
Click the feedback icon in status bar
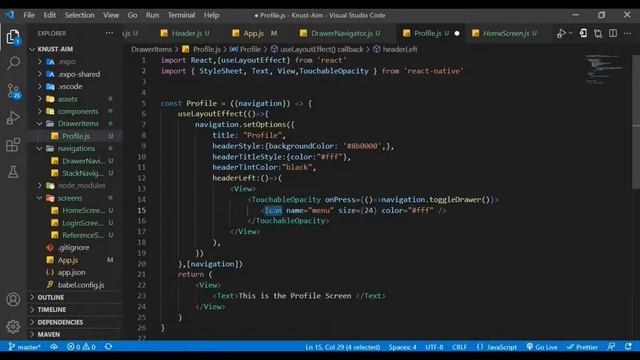[611, 347]
